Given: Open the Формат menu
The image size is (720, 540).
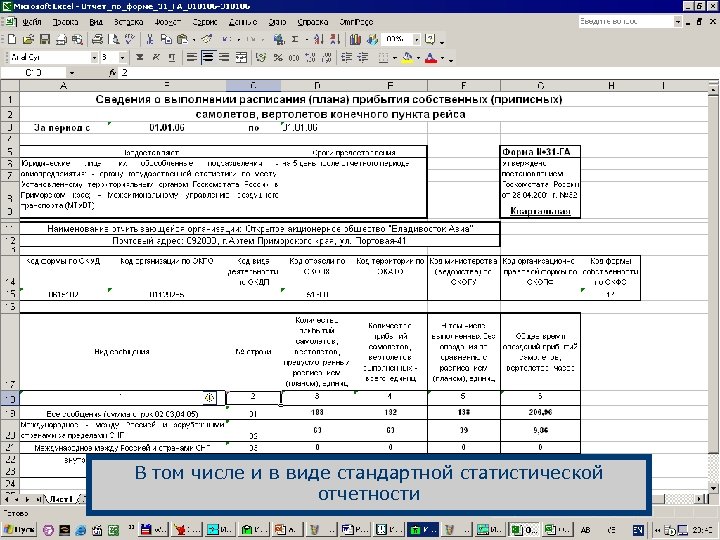Looking at the screenshot, I should [168, 22].
